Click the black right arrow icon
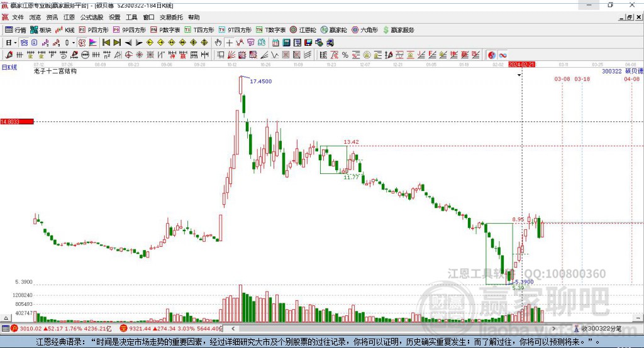This screenshot has height=348, width=644. click(139, 43)
